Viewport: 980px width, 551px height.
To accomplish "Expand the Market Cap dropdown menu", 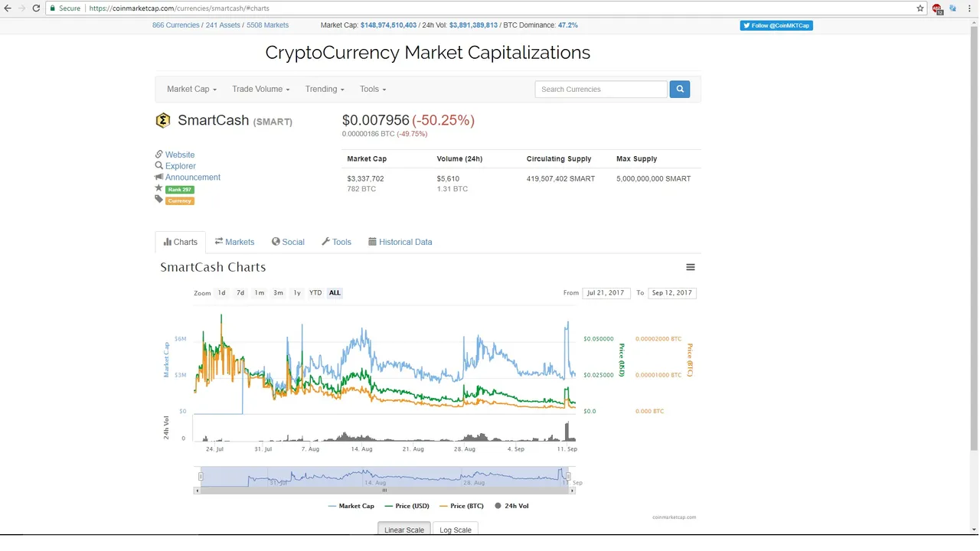I will pos(191,89).
